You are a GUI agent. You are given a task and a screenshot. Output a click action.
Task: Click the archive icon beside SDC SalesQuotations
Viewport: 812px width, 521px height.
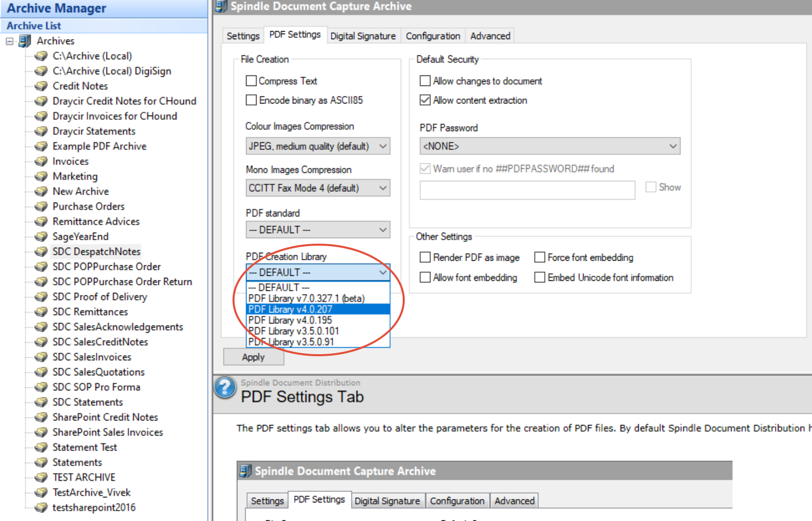(x=41, y=372)
